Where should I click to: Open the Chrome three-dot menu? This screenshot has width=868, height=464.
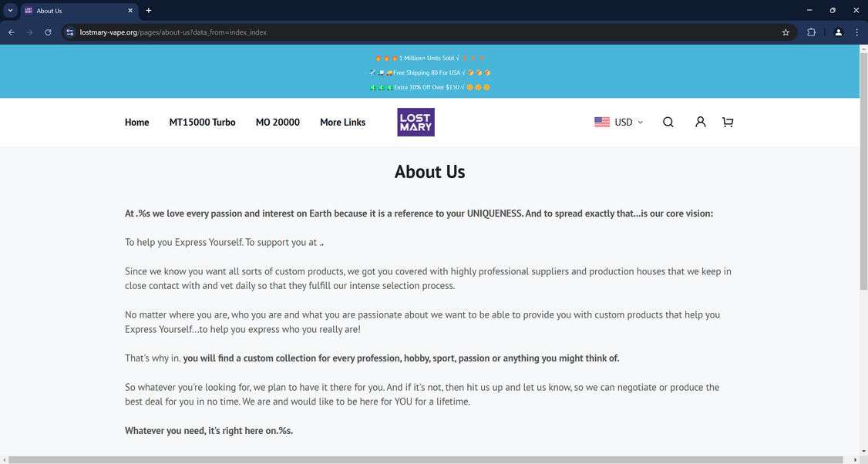[x=856, y=32]
